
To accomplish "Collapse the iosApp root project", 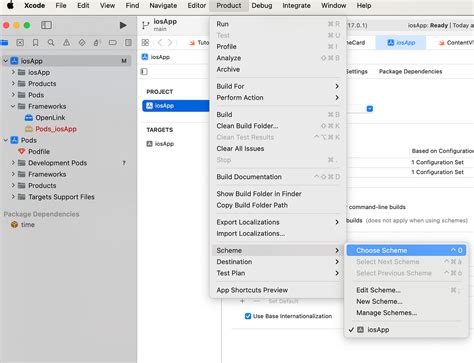I will [x=6, y=61].
